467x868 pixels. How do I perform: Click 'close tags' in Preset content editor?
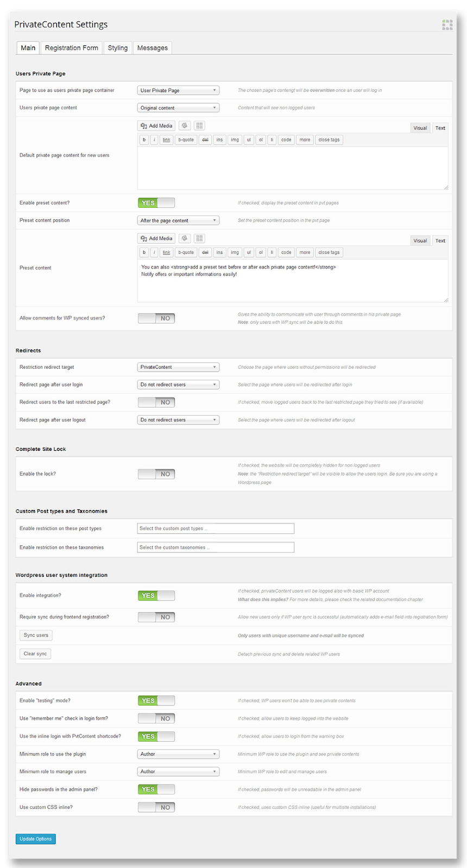point(329,252)
